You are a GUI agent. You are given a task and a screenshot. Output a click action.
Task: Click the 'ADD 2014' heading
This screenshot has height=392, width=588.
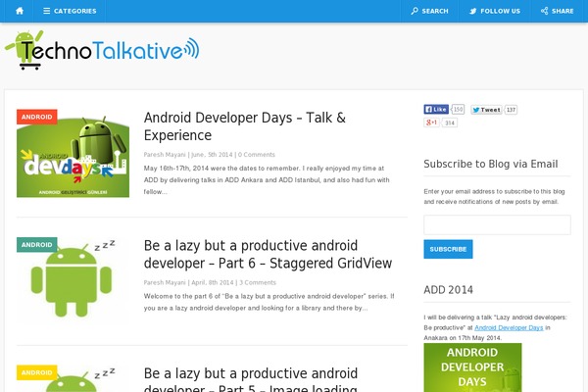point(448,290)
